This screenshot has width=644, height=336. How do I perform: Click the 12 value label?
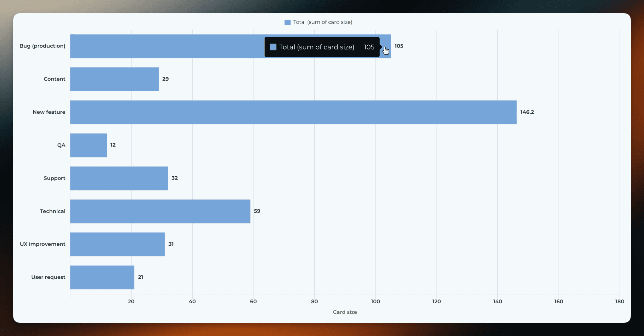113,145
